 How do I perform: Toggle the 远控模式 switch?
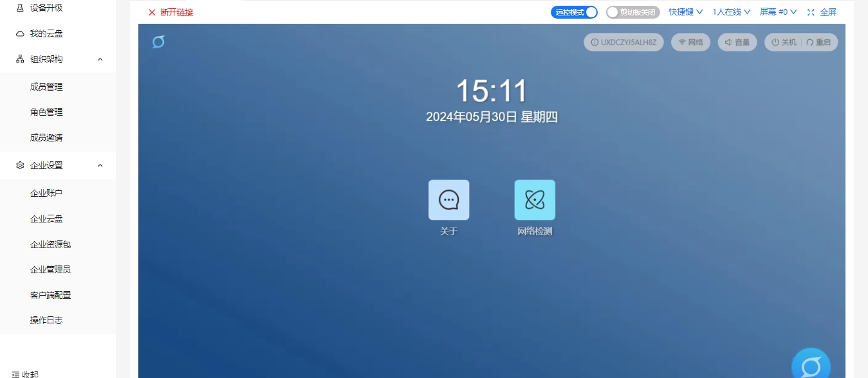[574, 12]
